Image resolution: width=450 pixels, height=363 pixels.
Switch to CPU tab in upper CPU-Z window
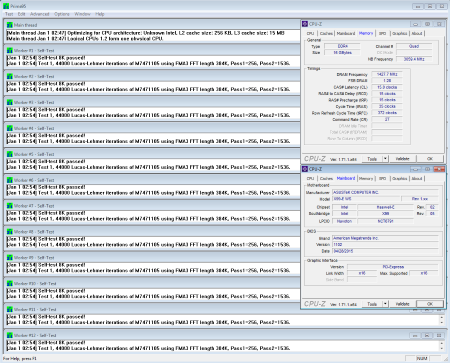311,33
